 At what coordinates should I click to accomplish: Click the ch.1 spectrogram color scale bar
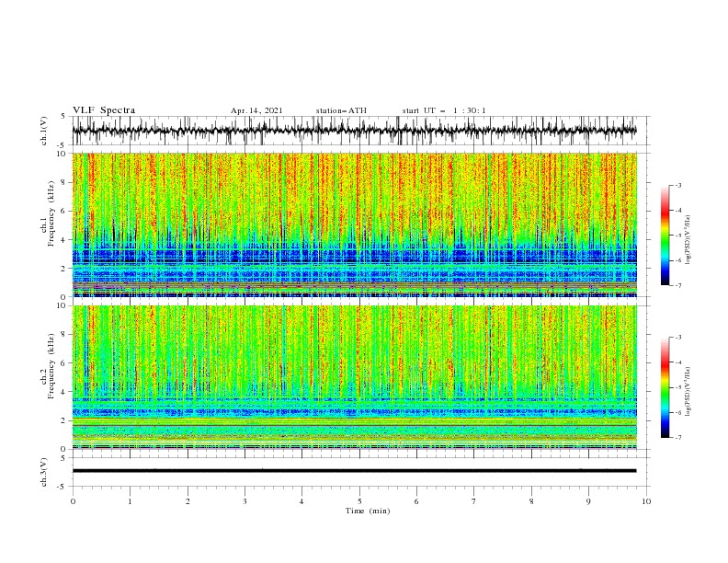(665, 235)
